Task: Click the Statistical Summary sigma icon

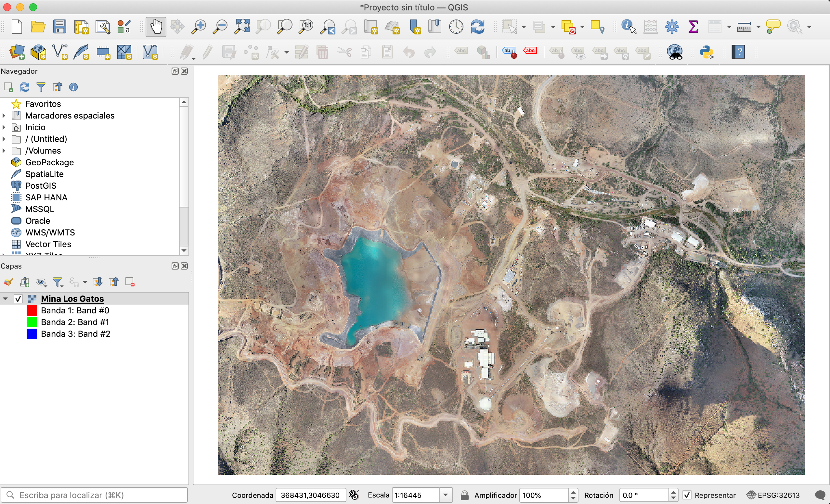Action: click(693, 27)
